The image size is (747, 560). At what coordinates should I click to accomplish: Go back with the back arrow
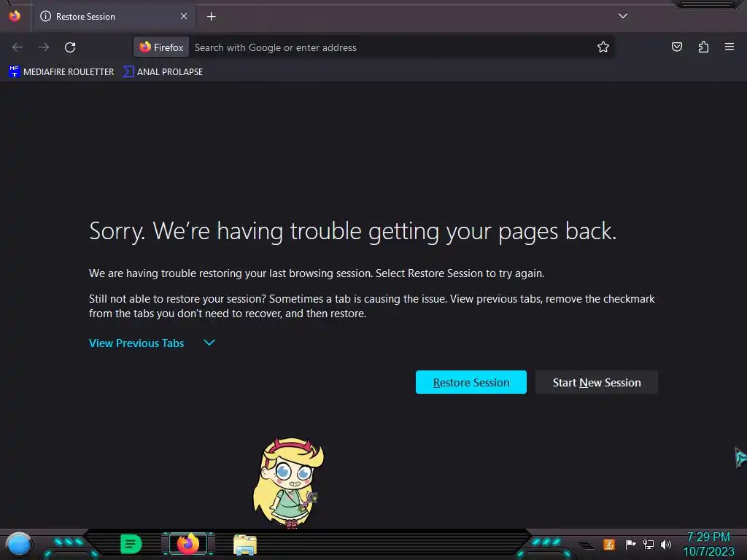coord(18,47)
